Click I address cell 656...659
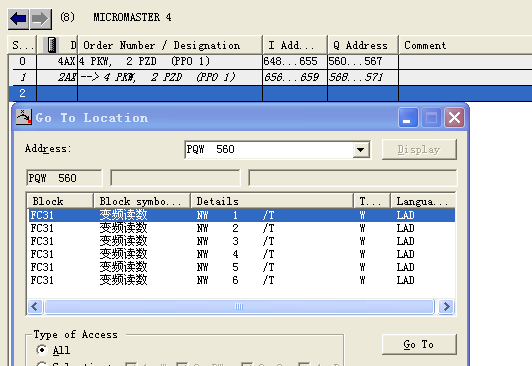The height and width of the screenshot is (366, 532). tap(295, 77)
